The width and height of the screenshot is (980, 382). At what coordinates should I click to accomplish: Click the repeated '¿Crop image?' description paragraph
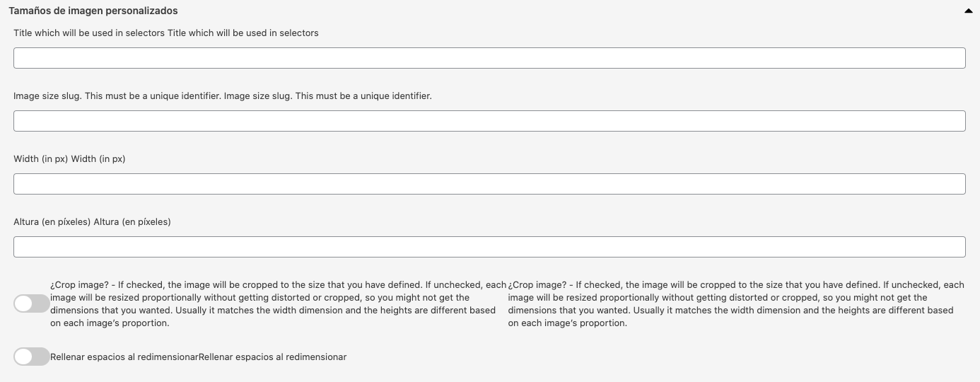(x=735, y=304)
